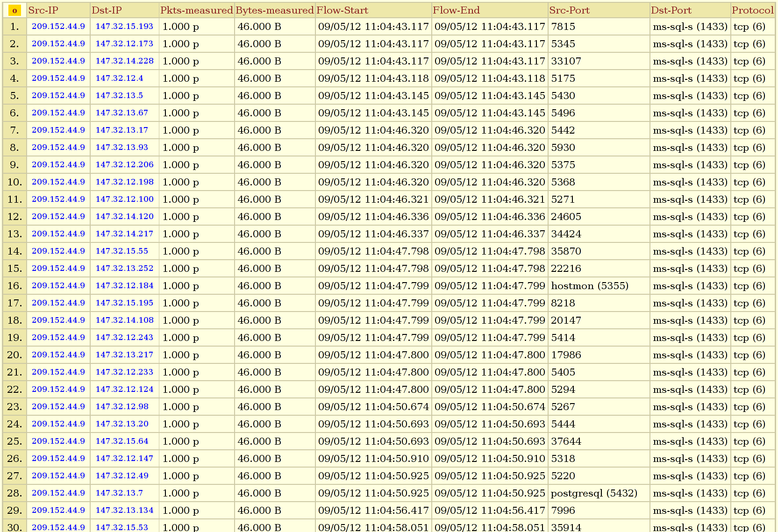Open destination IP 147.32.13.5
The height and width of the screenshot is (532, 778).
(x=119, y=95)
